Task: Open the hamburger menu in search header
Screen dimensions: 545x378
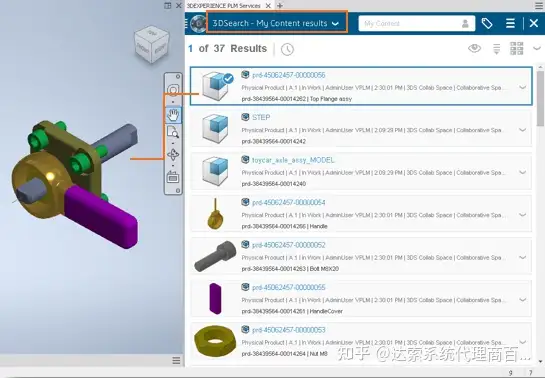Action: point(510,24)
